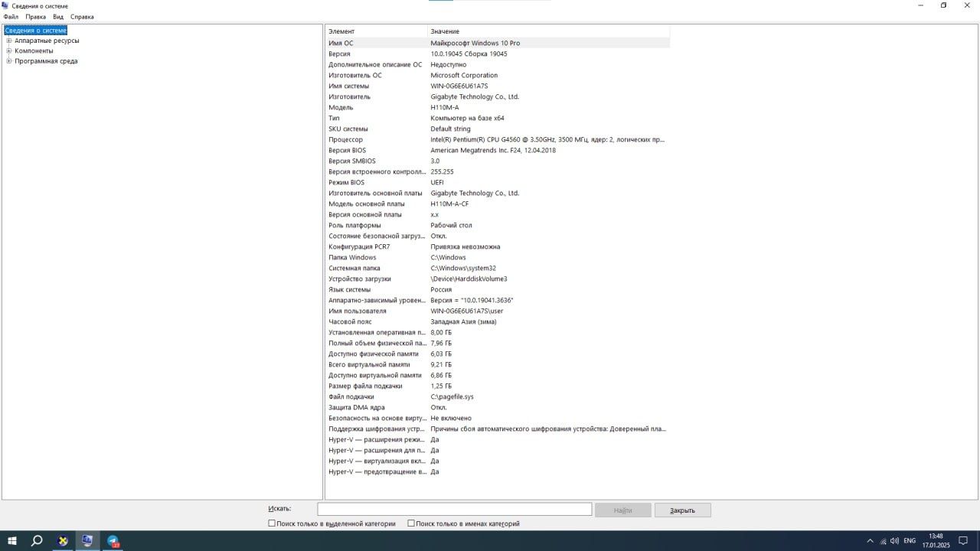Select the Версия SMBIOS row
Screen dimensions: 980x551
tap(498, 161)
